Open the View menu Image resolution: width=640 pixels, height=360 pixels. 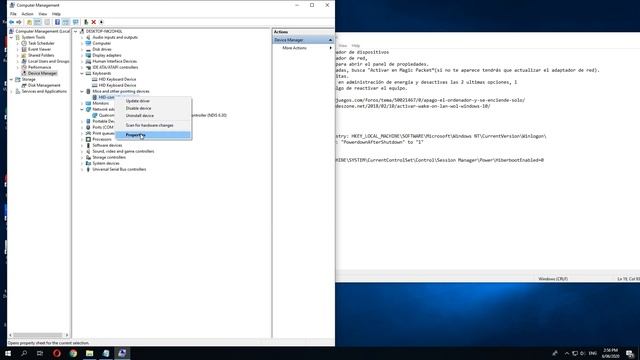click(x=42, y=14)
